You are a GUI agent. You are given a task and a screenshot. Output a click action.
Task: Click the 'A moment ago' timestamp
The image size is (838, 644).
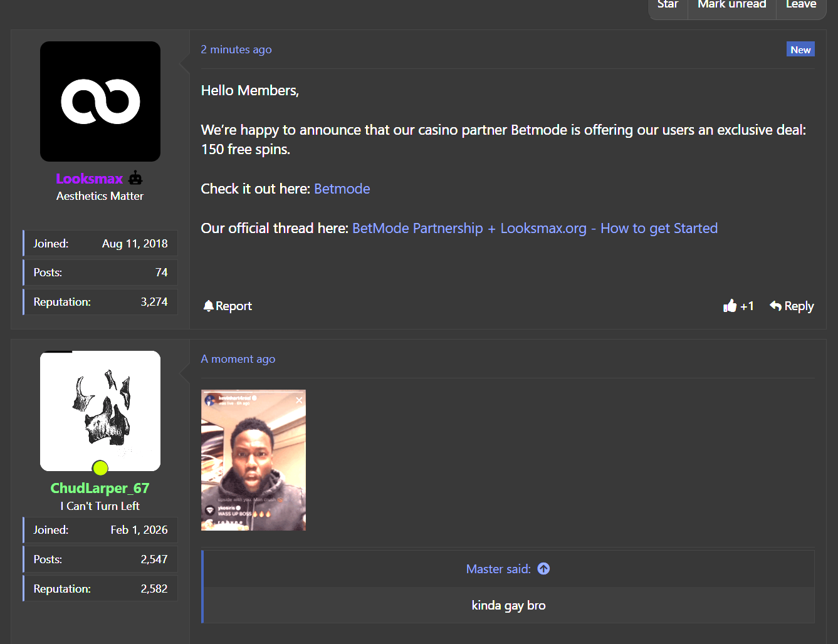coord(238,359)
